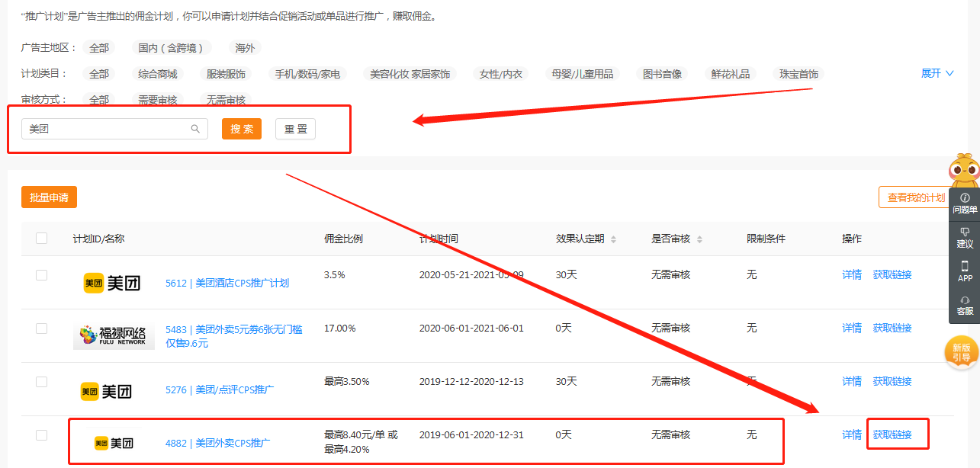
Task: Select 海外 region filter
Action: click(245, 48)
